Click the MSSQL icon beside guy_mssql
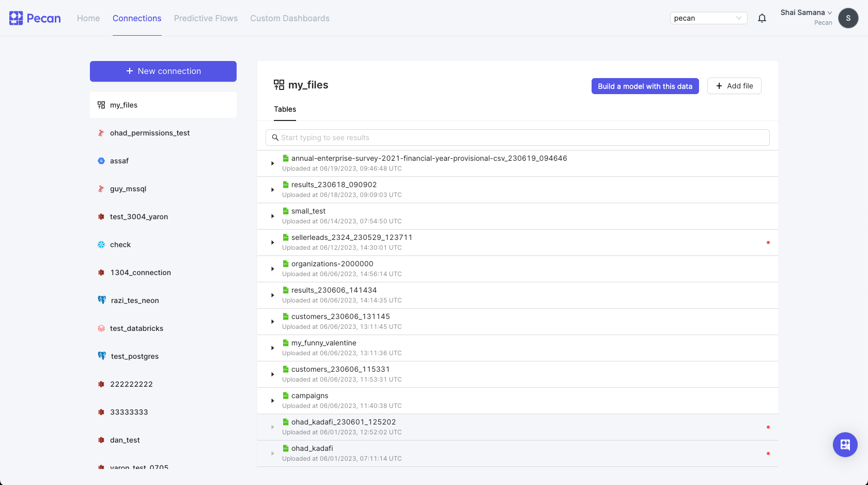Viewport: 868px width, 485px height. pos(101,189)
